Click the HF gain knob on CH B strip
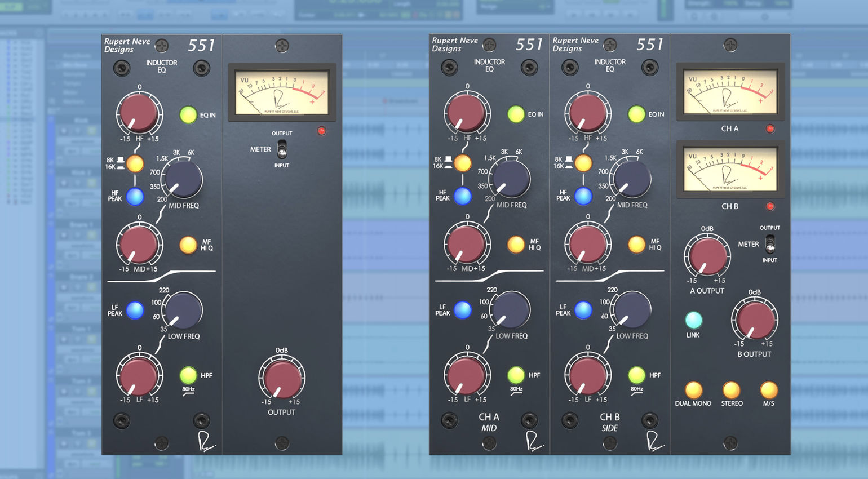This screenshot has height=479, width=868. point(588,113)
